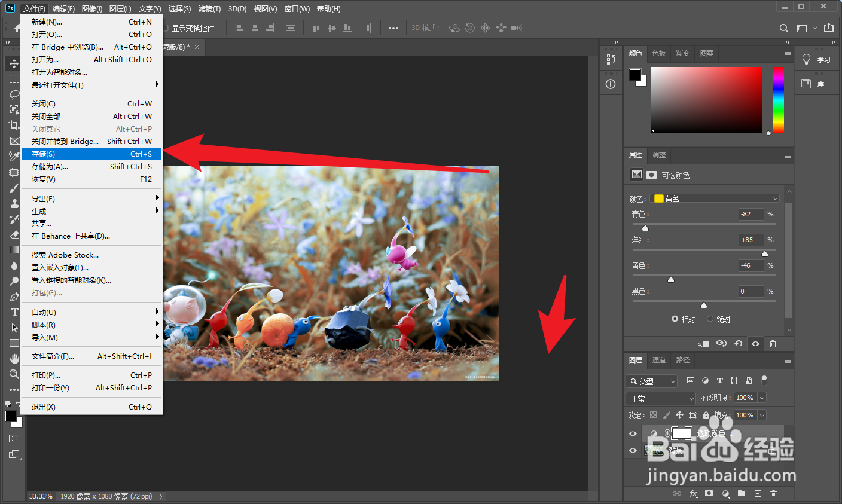Click 打印(P)... menu entry
Screen dimensions: 842x504
pyautogui.click(x=91, y=375)
